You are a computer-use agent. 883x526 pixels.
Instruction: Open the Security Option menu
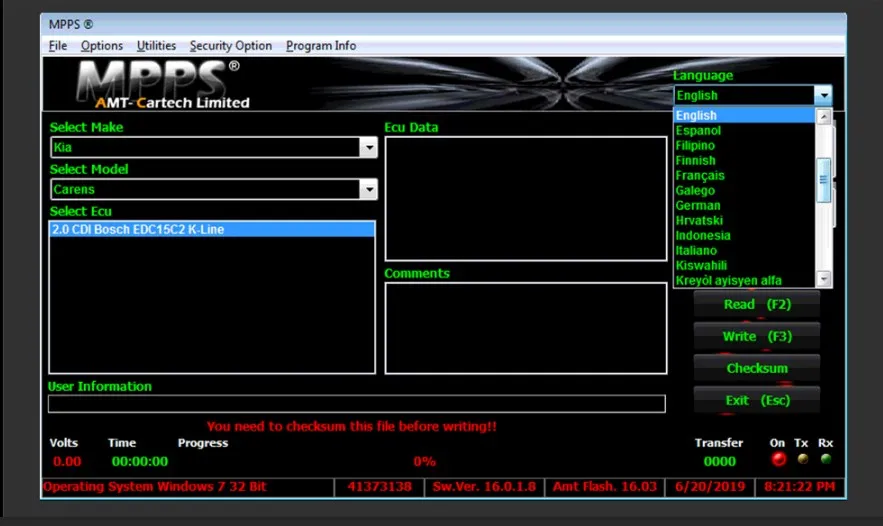click(x=230, y=46)
